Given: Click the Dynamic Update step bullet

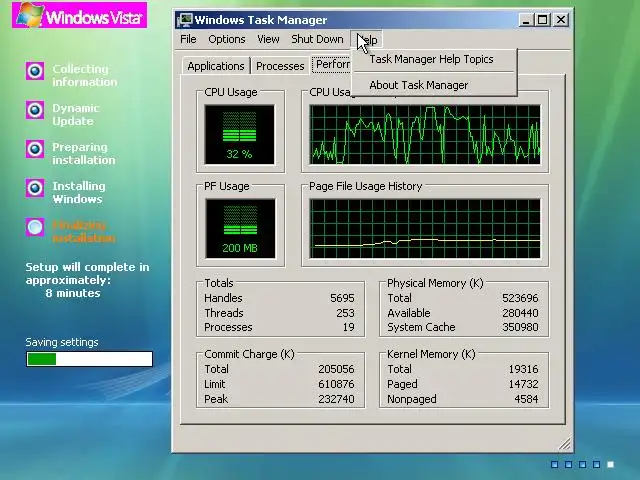Looking at the screenshot, I should pos(35,110).
